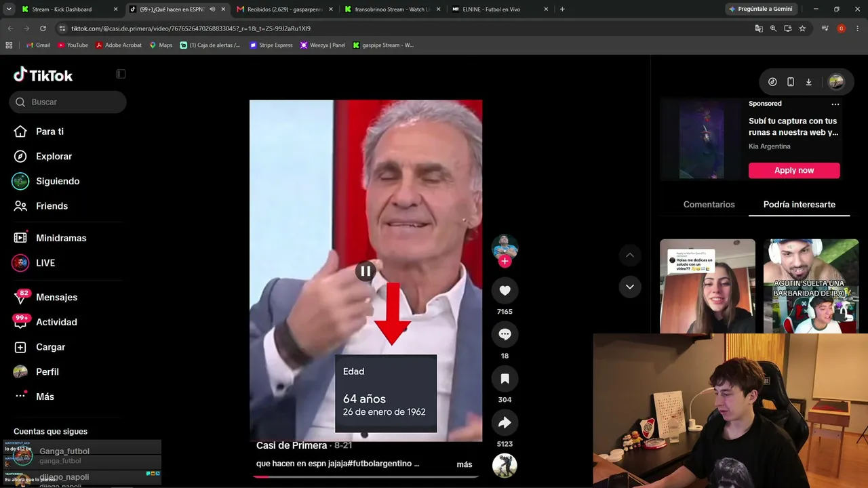Open the TikTok coins icon
Viewport: 868px width, 488px height.
pos(772,82)
